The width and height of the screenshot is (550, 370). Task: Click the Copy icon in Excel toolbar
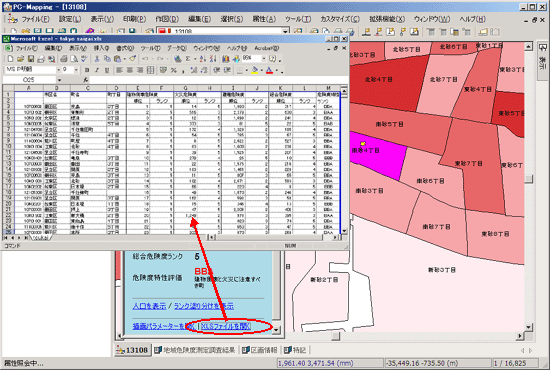[x=107, y=59]
